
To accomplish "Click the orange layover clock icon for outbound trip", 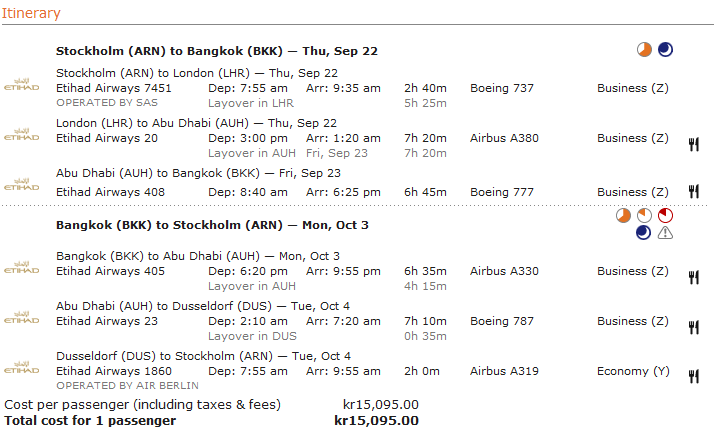I will click(x=645, y=50).
